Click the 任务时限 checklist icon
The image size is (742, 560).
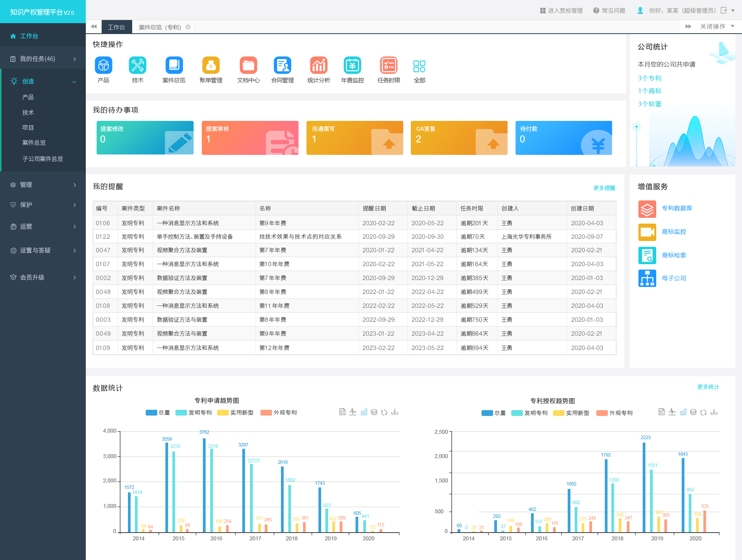(388, 65)
